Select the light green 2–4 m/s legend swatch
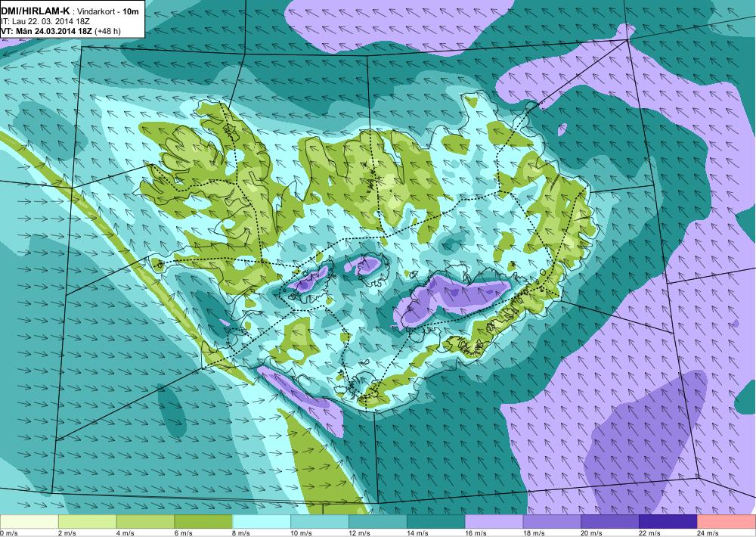Image resolution: width=756 pixels, height=537 pixels. click(87, 522)
